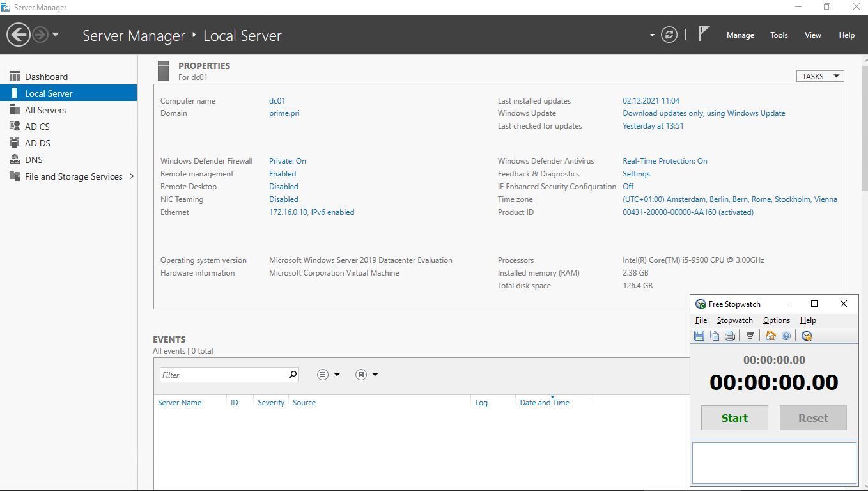Image resolution: width=868 pixels, height=491 pixels.
Task: Click the File and Storage Services icon
Action: coord(15,176)
